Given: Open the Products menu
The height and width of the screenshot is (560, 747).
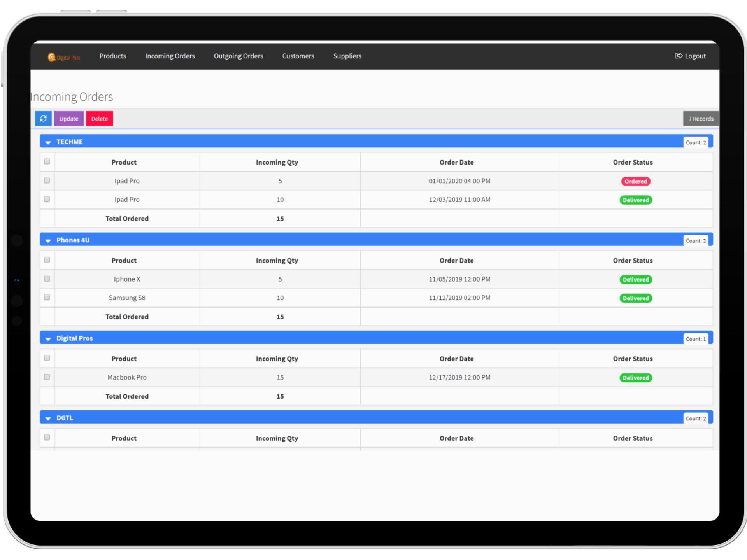Looking at the screenshot, I should pos(113,56).
